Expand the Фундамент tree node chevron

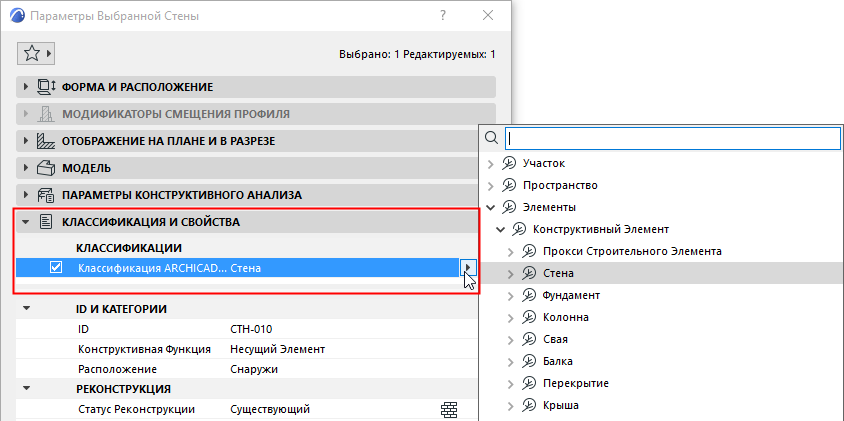pos(511,296)
